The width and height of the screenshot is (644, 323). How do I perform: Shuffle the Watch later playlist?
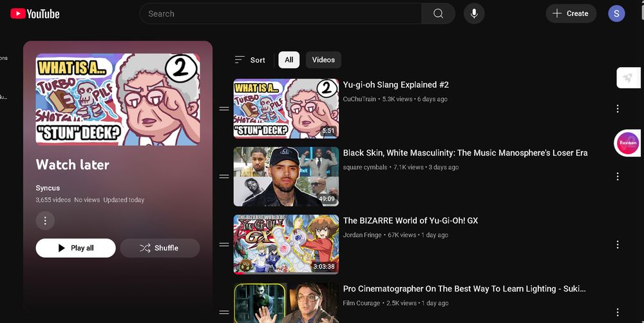click(x=160, y=248)
